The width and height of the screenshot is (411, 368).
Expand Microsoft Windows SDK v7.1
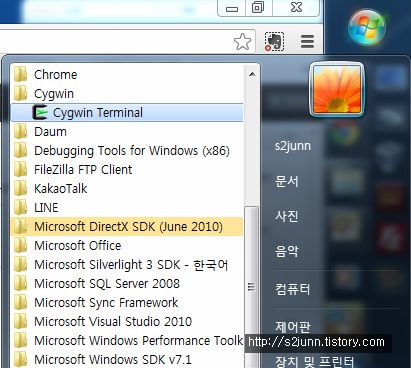click(127, 359)
